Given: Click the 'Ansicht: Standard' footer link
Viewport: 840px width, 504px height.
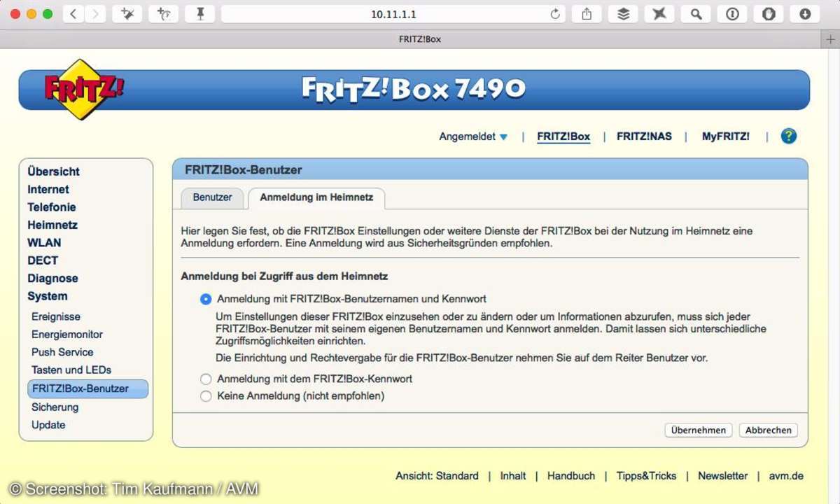Looking at the screenshot, I should (437, 476).
